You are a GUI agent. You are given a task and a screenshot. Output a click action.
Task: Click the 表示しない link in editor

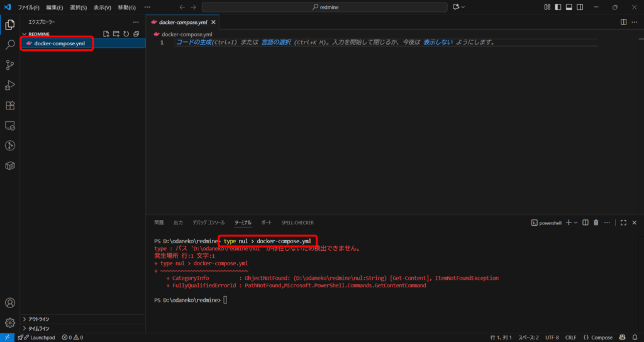click(438, 43)
